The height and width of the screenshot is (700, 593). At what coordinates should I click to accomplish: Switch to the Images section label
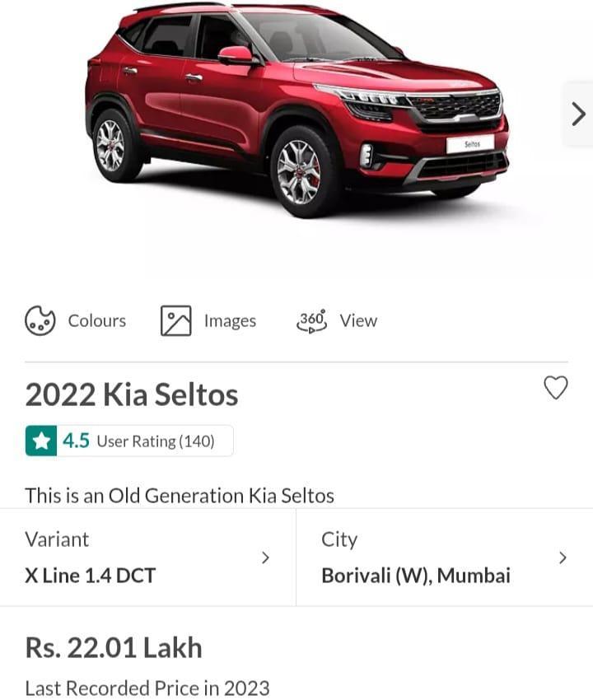pyautogui.click(x=230, y=320)
